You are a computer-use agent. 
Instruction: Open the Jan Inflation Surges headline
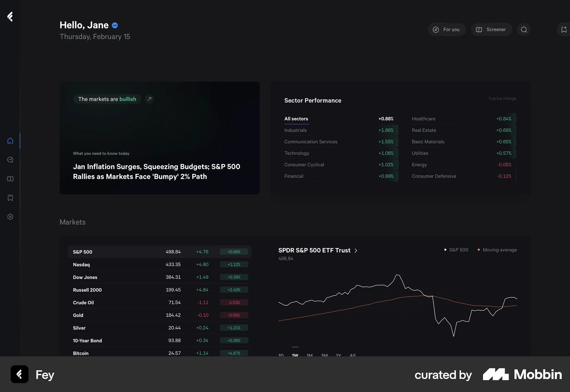click(x=156, y=172)
